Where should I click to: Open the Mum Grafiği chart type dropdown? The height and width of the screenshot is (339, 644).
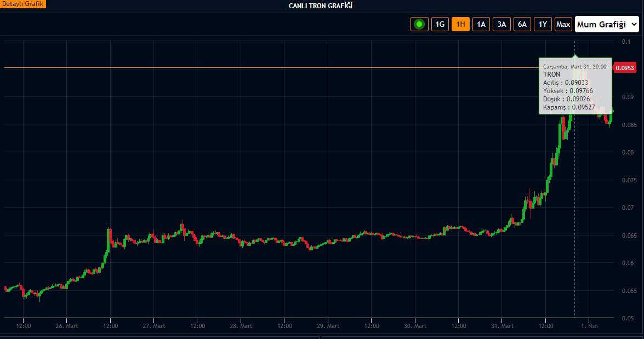click(x=607, y=24)
